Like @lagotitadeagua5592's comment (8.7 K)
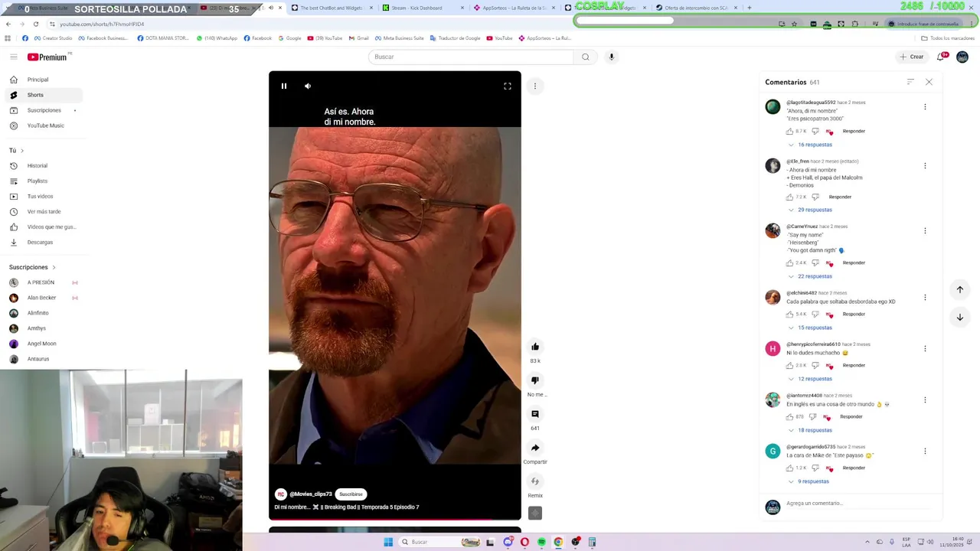 pyautogui.click(x=790, y=131)
